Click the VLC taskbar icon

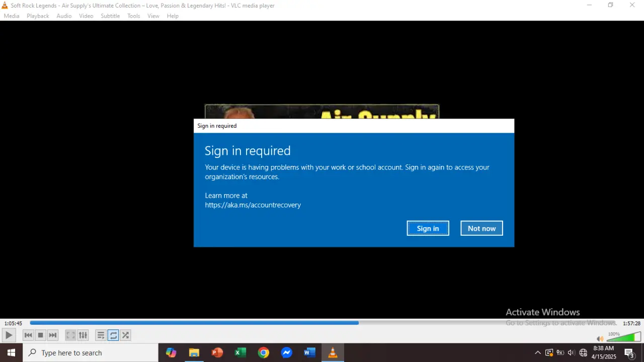tap(333, 352)
